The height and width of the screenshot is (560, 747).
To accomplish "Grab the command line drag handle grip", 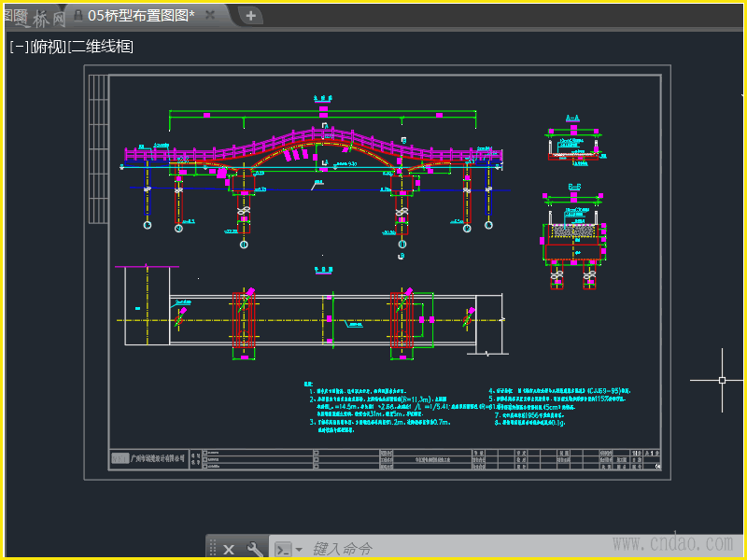I will (x=214, y=549).
